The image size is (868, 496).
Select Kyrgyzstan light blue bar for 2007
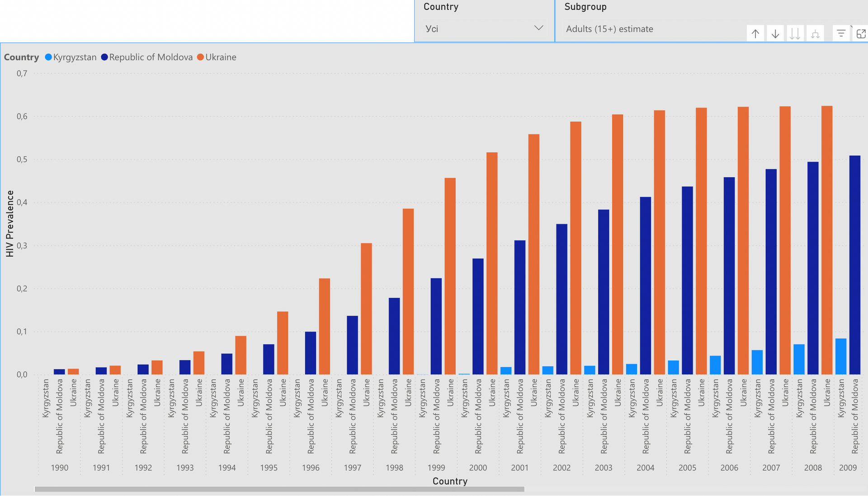click(x=757, y=362)
